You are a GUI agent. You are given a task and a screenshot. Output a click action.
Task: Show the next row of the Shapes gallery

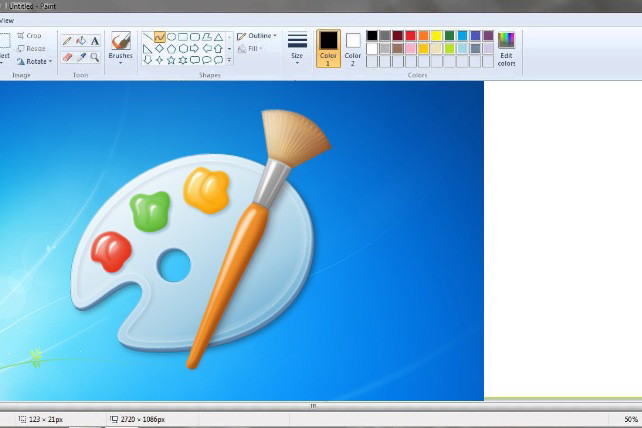[x=229, y=49]
